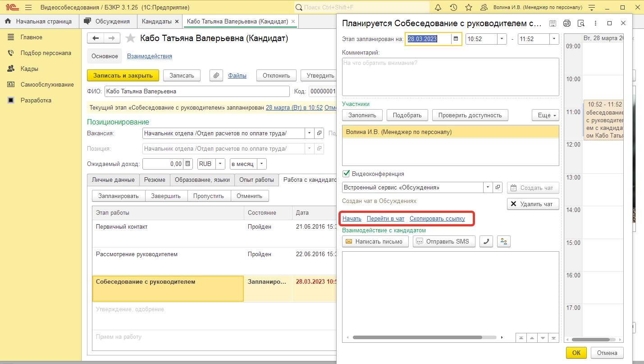644x364 pixels.
Task: Expand the start time 10:52 dropdown
Action: (x=502, y=39)
